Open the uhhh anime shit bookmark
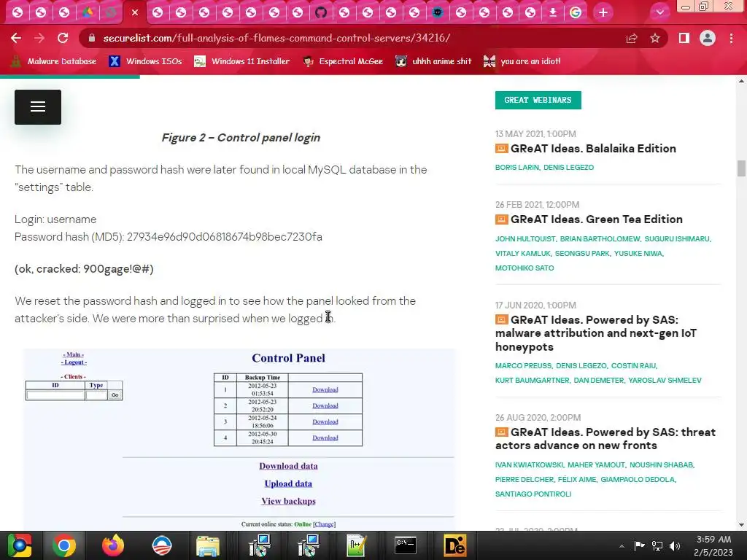The height and width of the screenshot is (560, 747). [x=433, y=61]
